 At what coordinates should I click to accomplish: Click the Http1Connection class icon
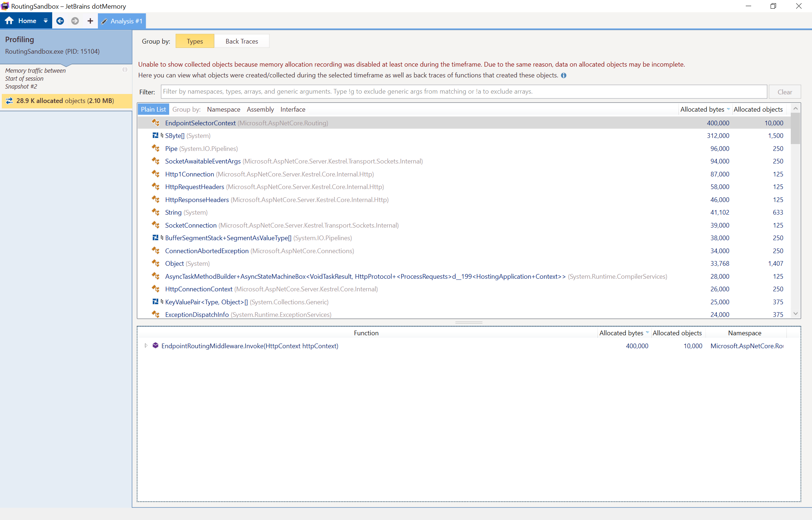(x=155, y=174)
